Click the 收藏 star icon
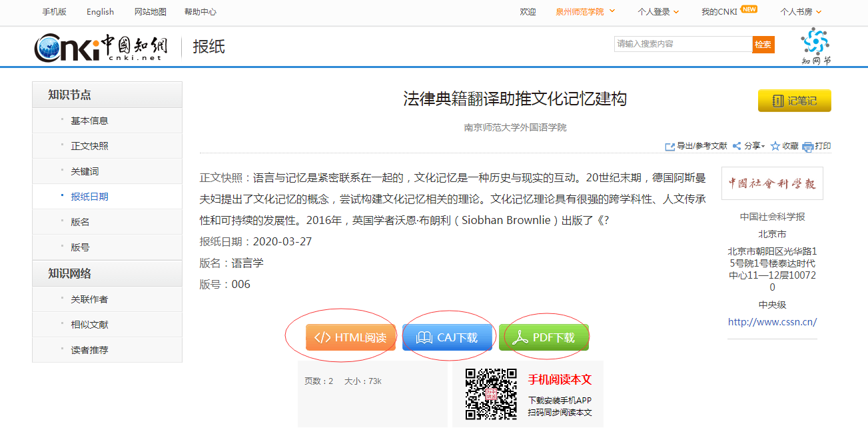This screenshot has width=868, height=440. pyautogui.click(x=775, y=147)
